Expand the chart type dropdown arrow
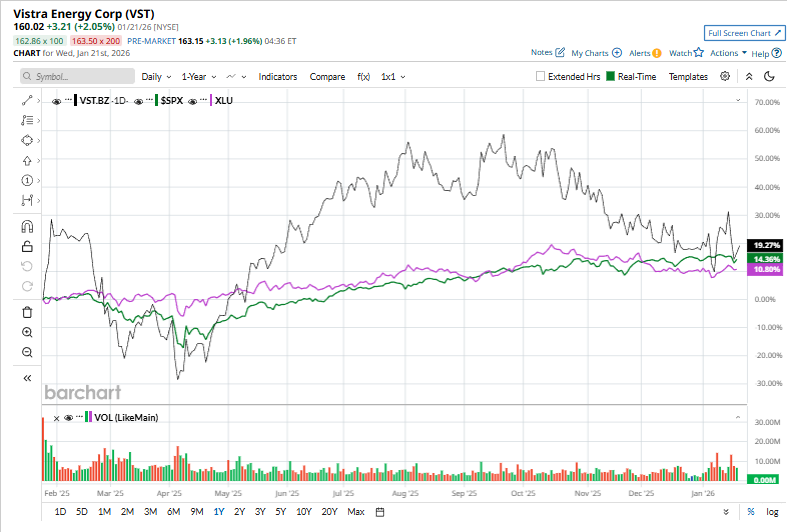Viewport: 787px width, 532px height. point(244,77)
